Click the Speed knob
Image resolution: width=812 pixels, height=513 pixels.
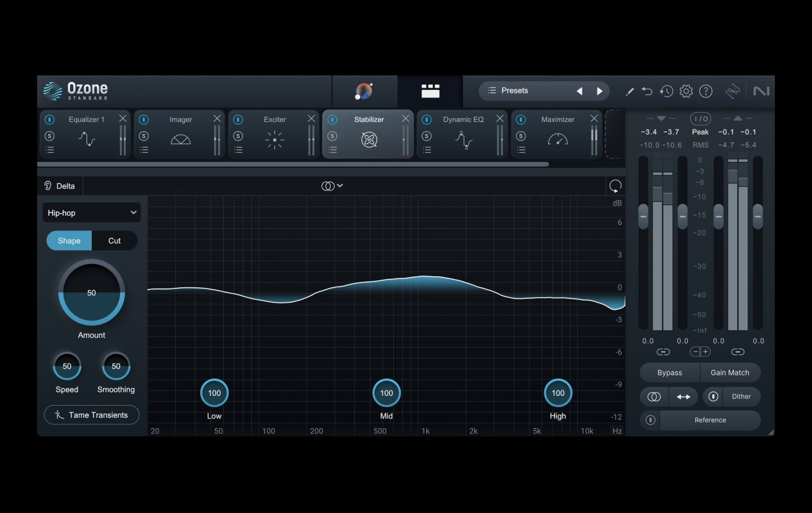click(x=67, y=366)
